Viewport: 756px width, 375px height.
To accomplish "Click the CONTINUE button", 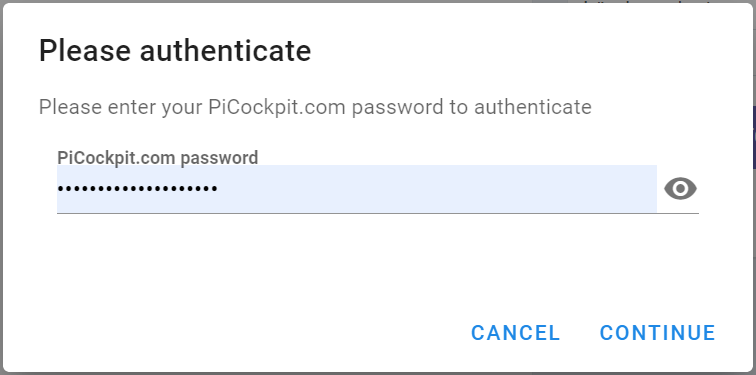I will [657, 333].
